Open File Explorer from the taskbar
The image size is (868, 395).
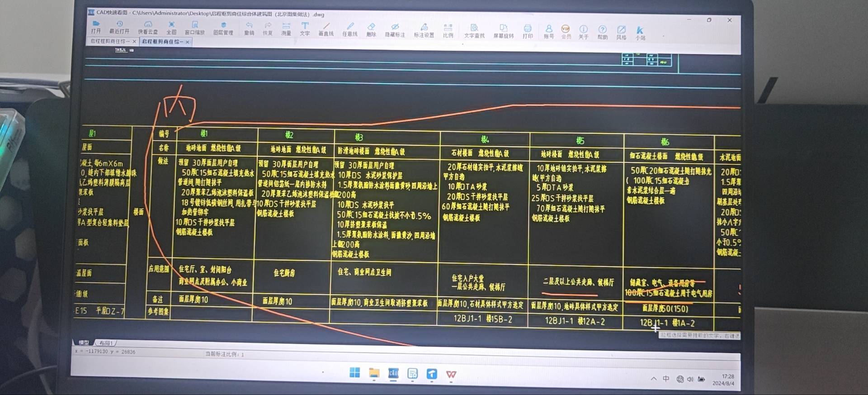pyautogui.click(x=374, y=373)
